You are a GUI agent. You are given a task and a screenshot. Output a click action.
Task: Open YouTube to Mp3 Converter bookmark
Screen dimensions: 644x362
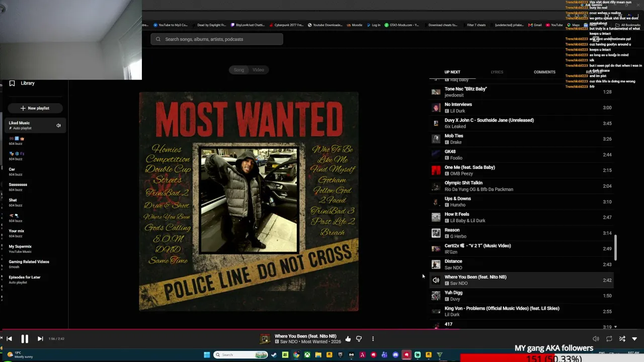pos(171,25)
